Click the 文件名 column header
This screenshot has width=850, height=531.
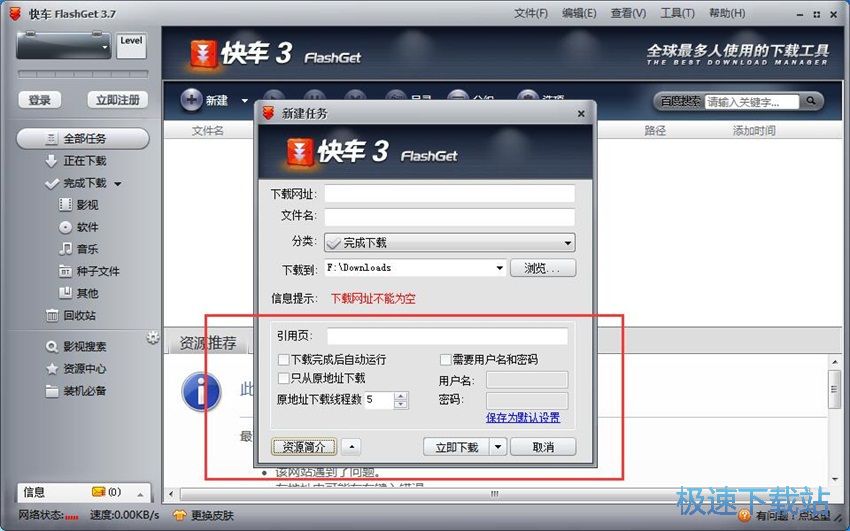(x=208, y=131)
